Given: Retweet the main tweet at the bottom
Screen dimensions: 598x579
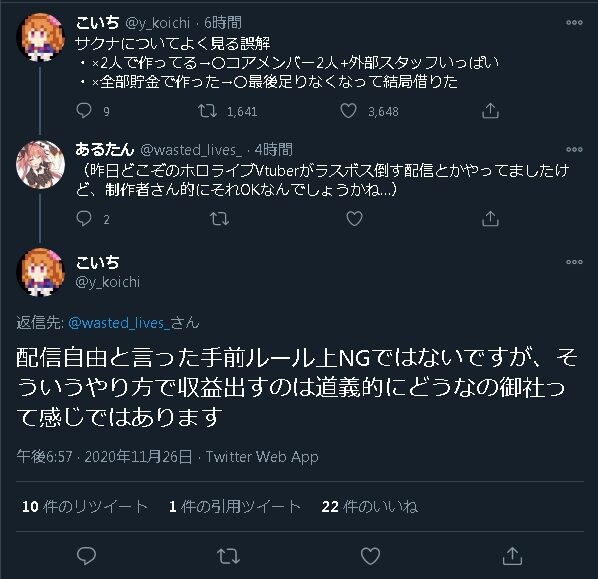Looking at the screenshot, I should pyautogui.click(x=228, y=556).
